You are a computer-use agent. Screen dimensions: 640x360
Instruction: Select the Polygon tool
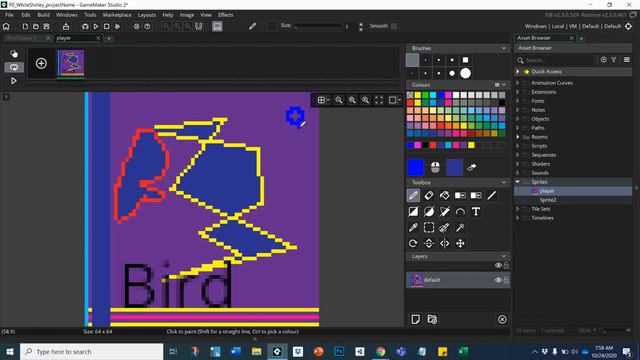[444, 211]
